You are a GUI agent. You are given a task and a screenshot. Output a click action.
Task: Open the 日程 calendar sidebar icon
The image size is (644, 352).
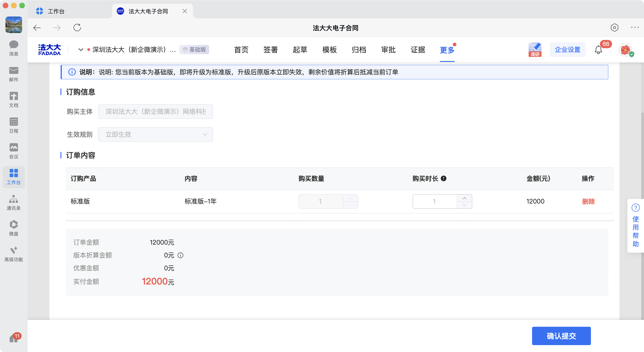point(14,125)
